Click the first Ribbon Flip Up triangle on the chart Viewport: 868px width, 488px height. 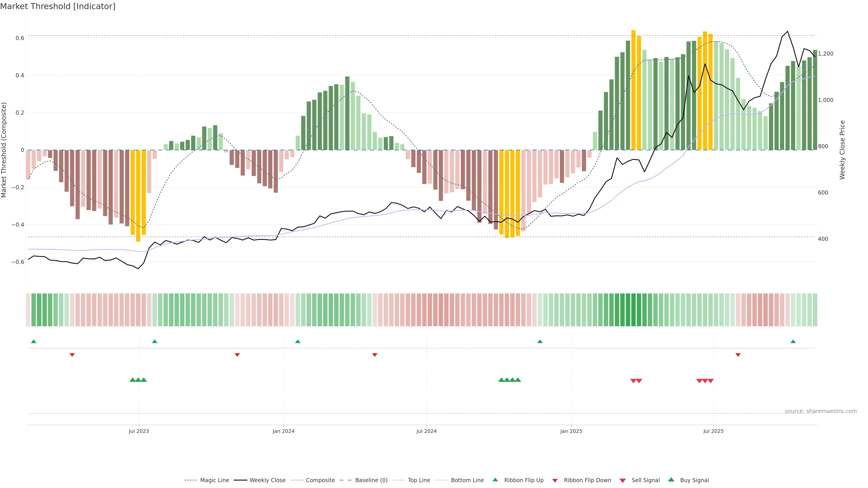click(x=33, y=342)
